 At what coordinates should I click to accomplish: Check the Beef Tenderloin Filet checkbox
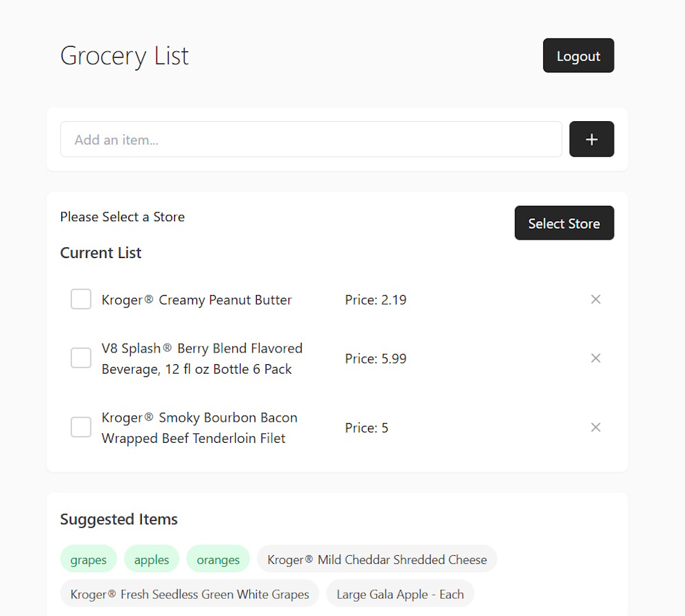click(x=80, y=427)
